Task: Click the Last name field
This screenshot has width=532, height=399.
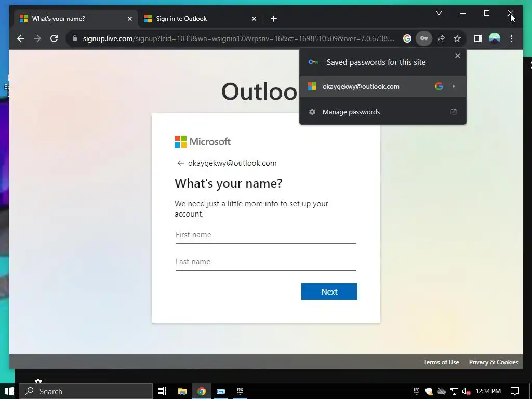Action: click(x=265, y=262)
